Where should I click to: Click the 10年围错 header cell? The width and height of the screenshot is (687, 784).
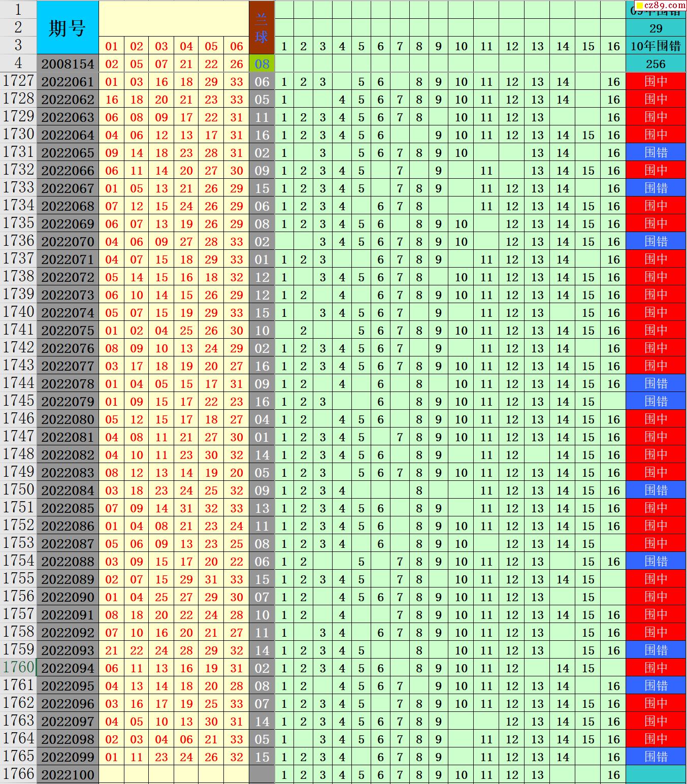pyautogui.click(x=656, y=46)
